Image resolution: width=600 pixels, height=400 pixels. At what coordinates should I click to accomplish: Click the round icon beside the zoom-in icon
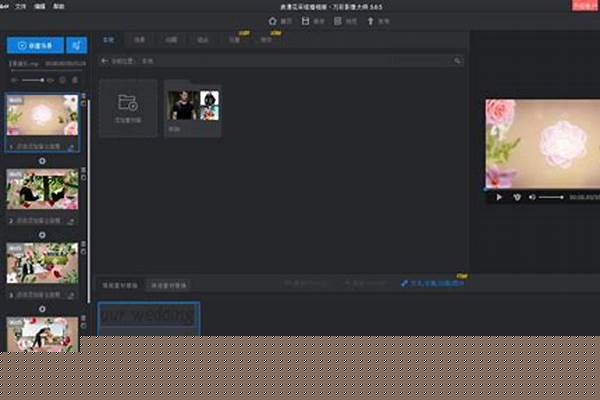point(62,80)
